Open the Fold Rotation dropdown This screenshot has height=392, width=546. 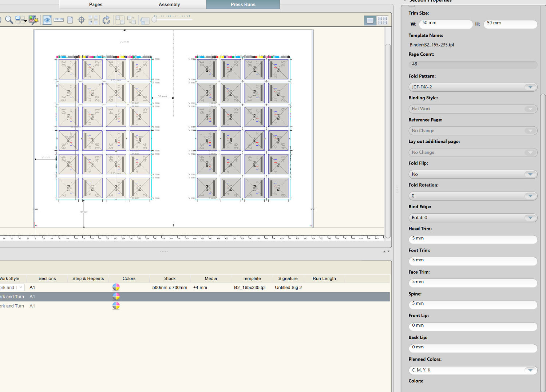(473, 196)
